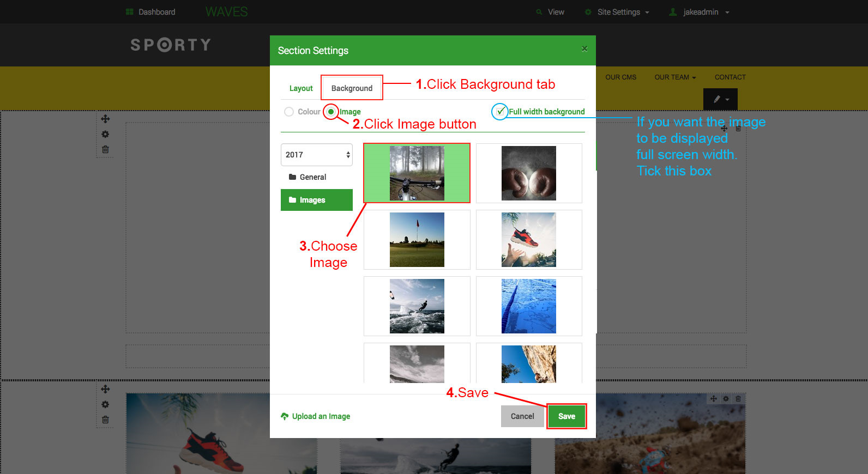Open the OUR CMS menu item
Viewport: 868px width, 474px height.
620,77
